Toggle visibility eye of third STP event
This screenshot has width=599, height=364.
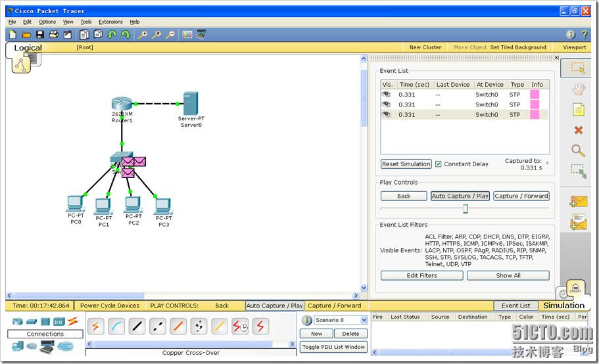pos(386,114)
